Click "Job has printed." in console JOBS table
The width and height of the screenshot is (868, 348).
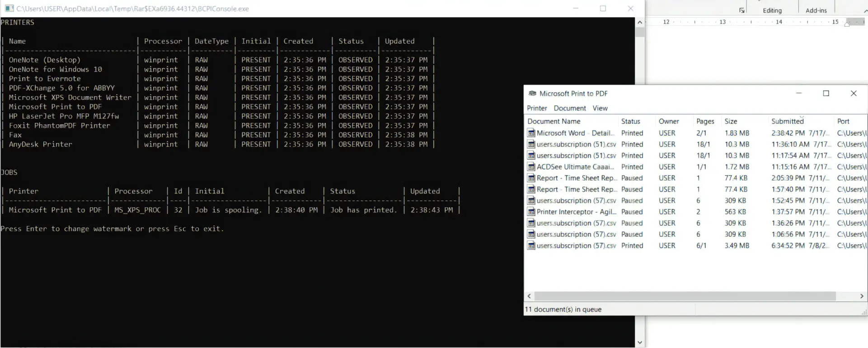(x=363, y=210)
